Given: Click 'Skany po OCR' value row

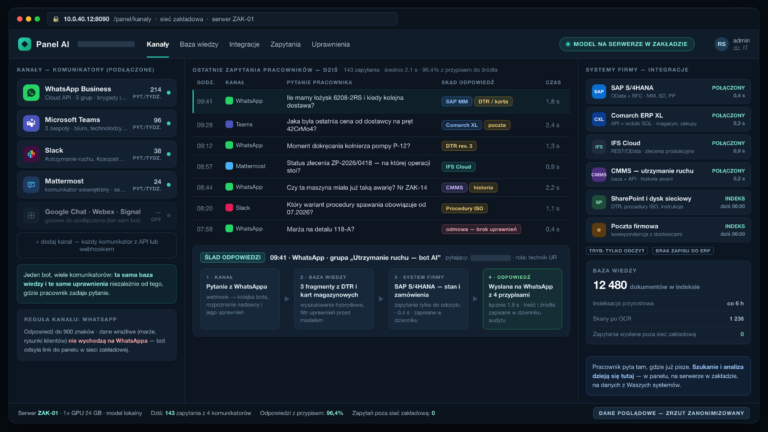Looking at the screenshot, I should click(668, 319).
